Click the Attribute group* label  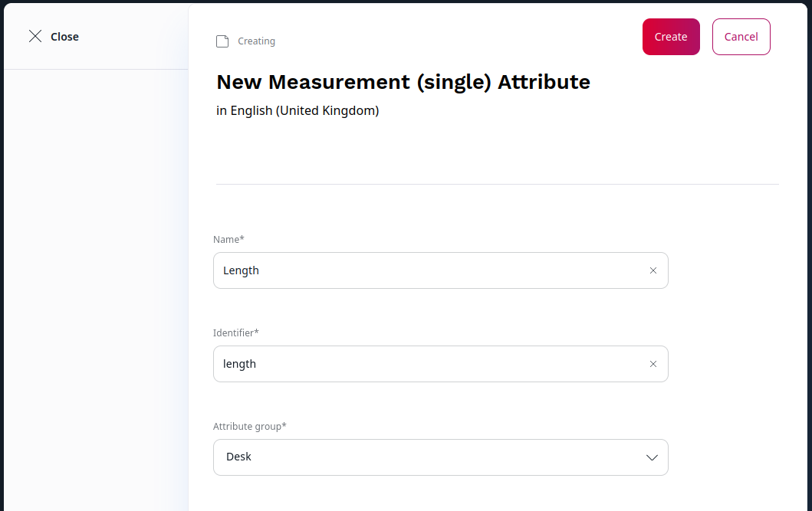250,426
